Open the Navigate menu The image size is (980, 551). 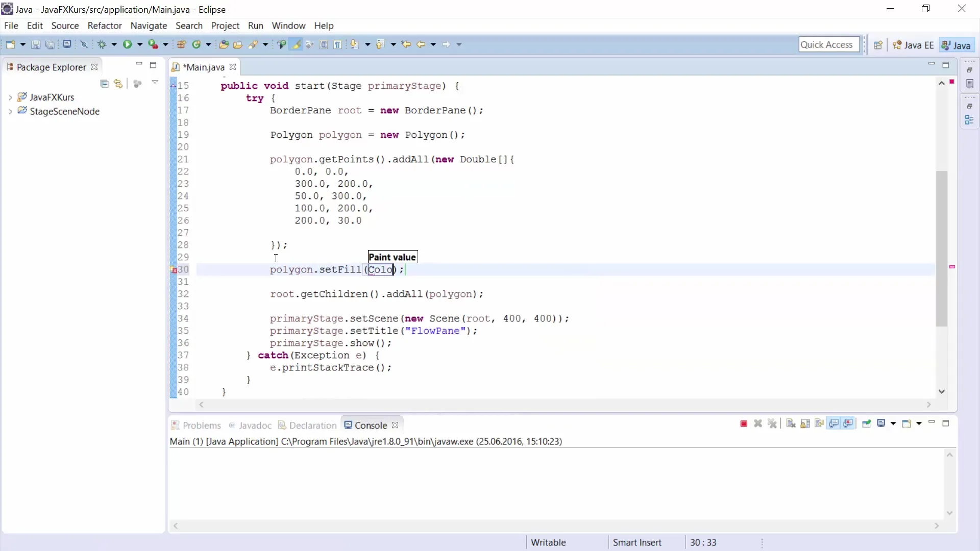pyautogui.click(x=149, y=26)
